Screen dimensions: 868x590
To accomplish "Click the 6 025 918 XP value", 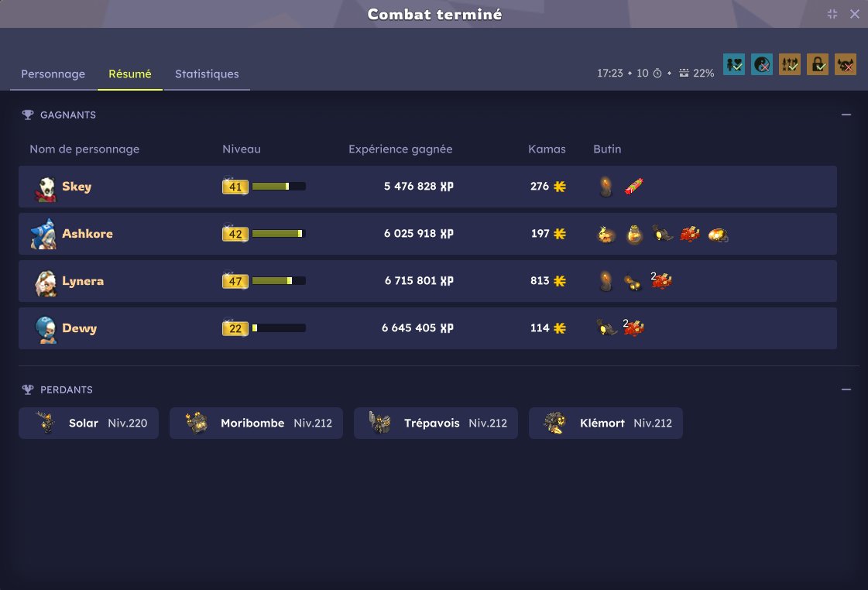I will click(418, 234).
